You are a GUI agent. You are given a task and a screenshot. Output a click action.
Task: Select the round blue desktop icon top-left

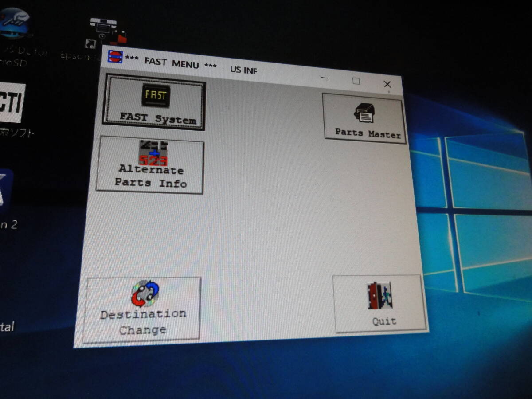(x=14, y=24)
